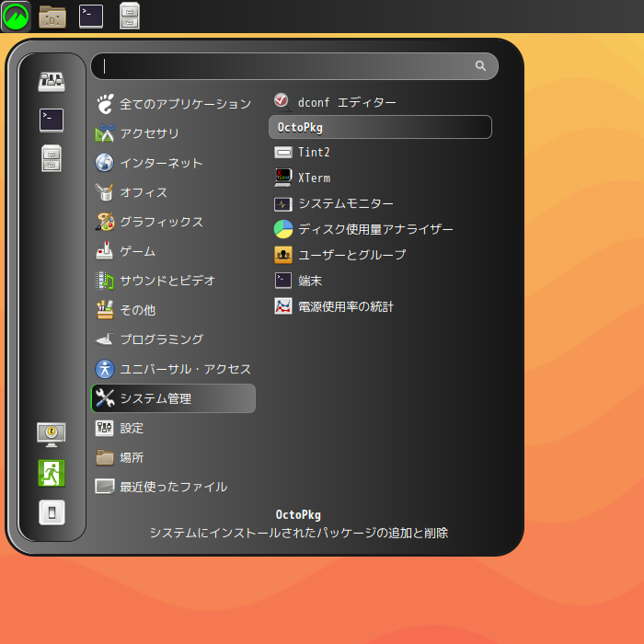This screenshot has width=644, height=644.
Task: Launch OctoPkg from the applications list
Action: tap(380, 127)
